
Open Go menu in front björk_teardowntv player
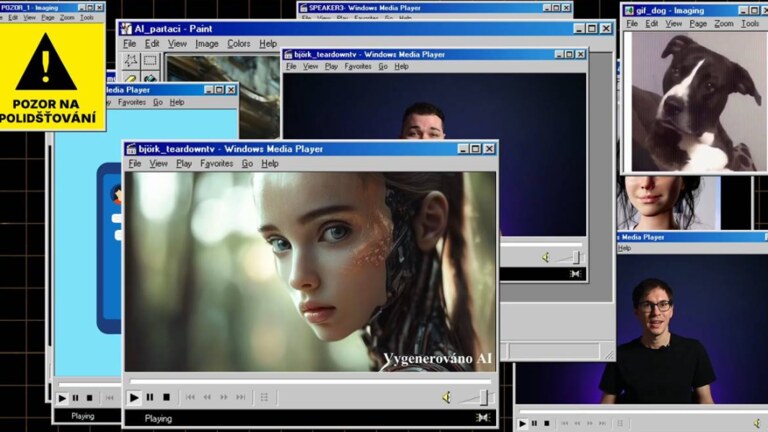247,164
